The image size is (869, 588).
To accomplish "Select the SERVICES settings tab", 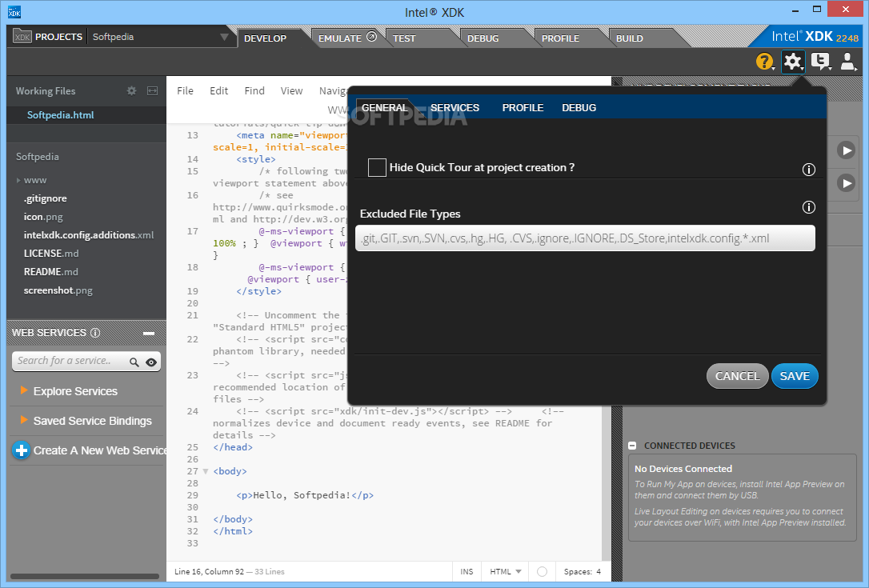I will point(455,107).
